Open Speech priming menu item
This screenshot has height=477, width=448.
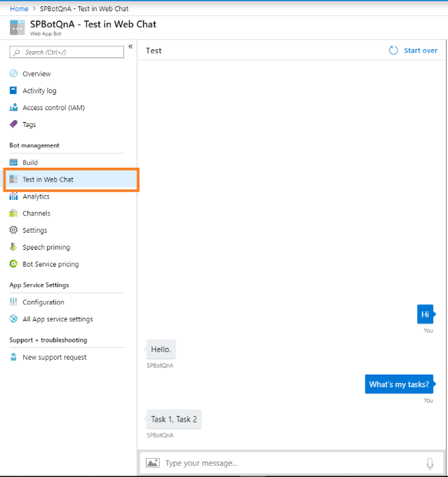(46, 248)
